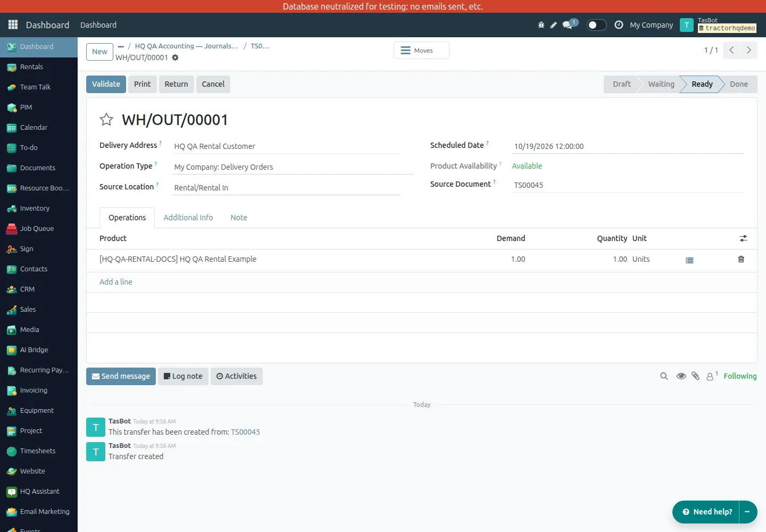
Task: Click the bug debug tools icon
Action: coord(541,25)
